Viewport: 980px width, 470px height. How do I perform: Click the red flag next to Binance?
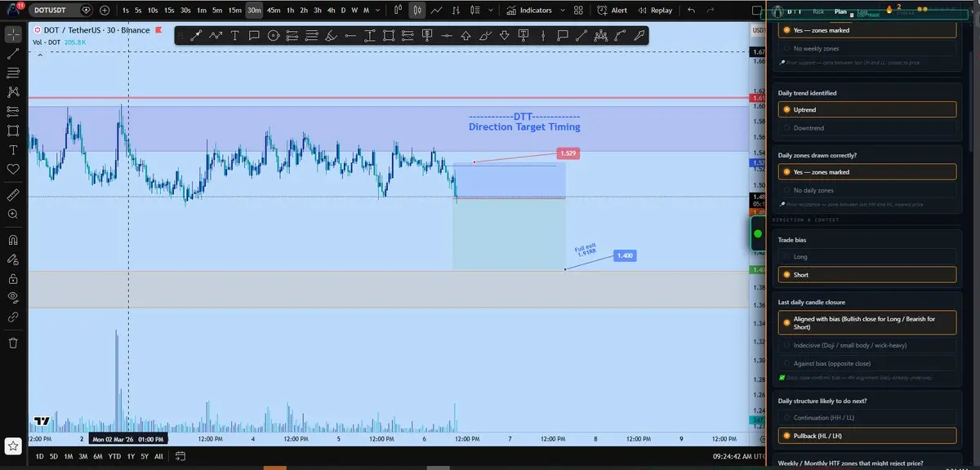158,30
